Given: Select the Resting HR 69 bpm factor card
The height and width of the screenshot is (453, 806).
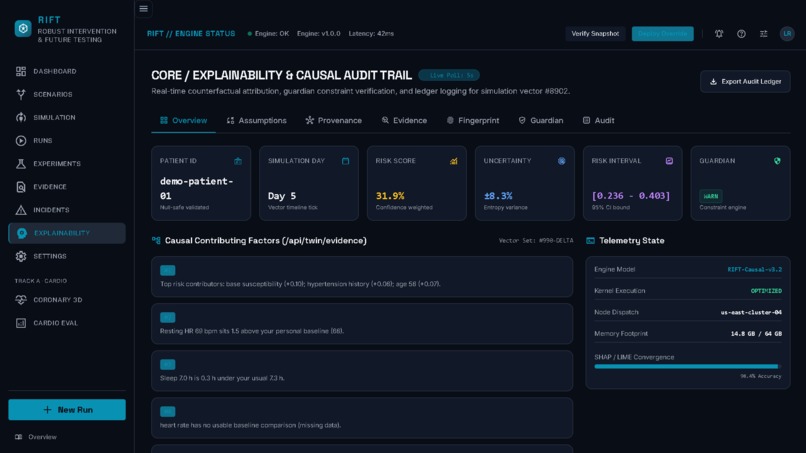Looking at the screenshot, I should tap(362, 324).
